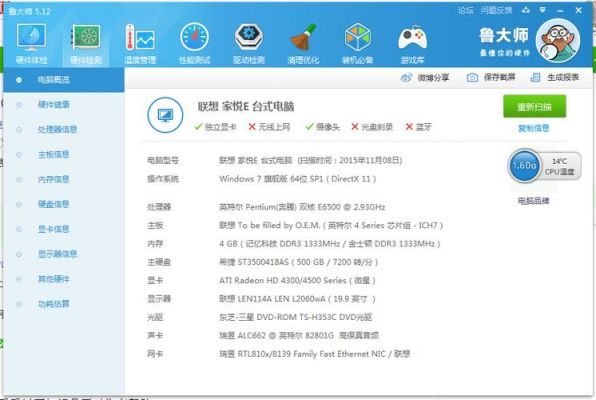Screen dimensions: 596x400
Task: Open the title bar dropdown menu arrow
Action: [543, 10]
